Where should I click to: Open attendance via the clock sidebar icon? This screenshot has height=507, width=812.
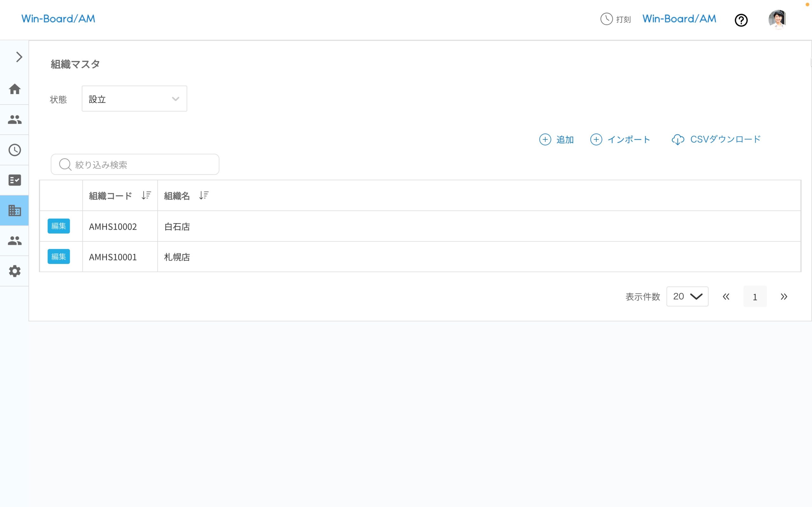click(14, 150)
